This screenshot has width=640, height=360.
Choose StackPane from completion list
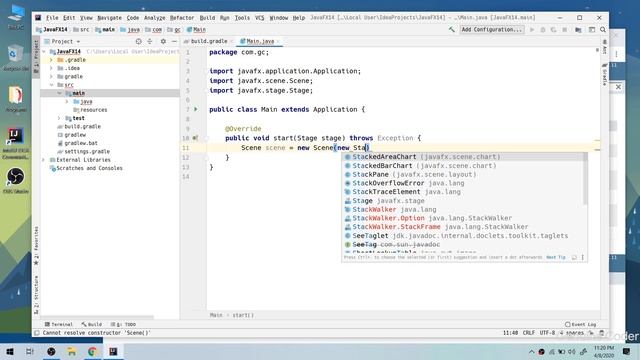(x=464, y=174)
